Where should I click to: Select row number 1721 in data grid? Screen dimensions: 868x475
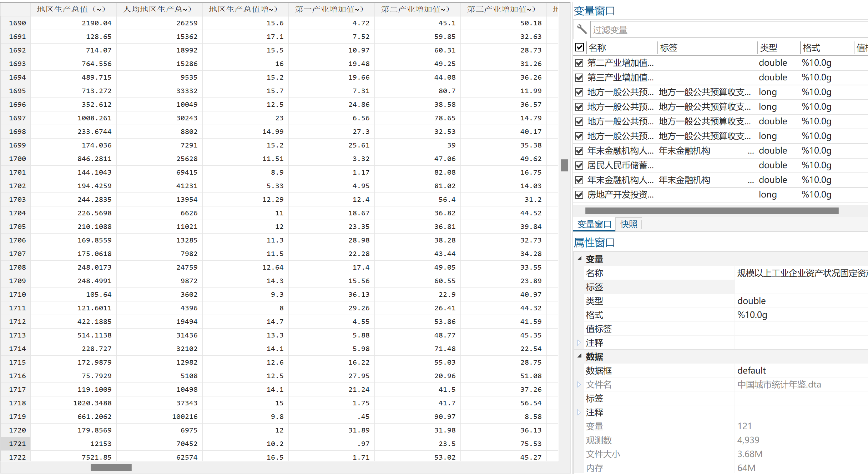(x=17, y=444)
